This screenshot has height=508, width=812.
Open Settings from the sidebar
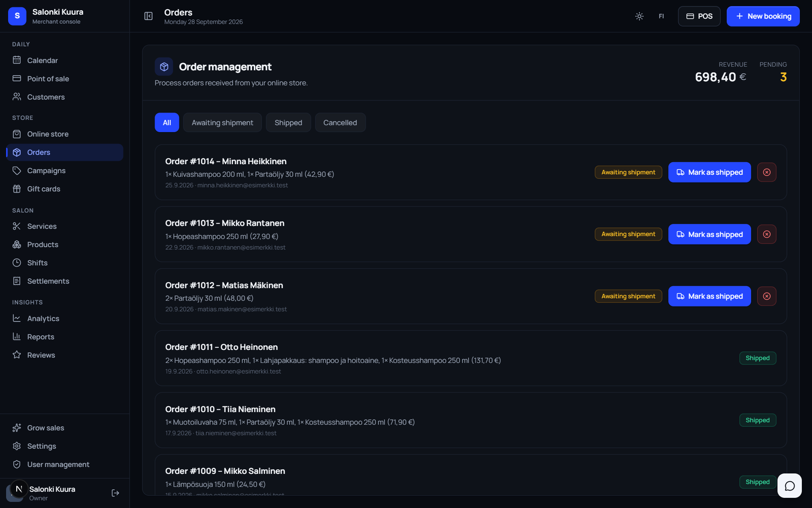click(64, 446)
